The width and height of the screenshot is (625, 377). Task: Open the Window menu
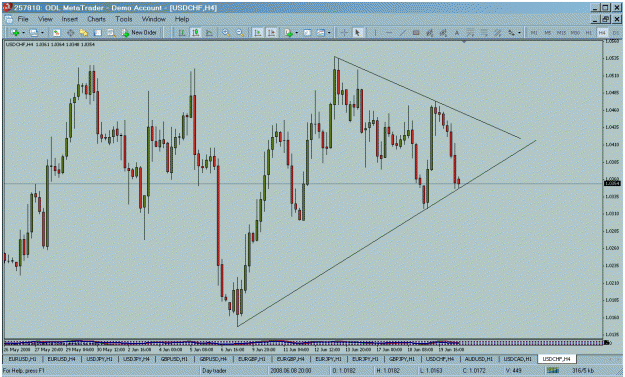point(153,19)
